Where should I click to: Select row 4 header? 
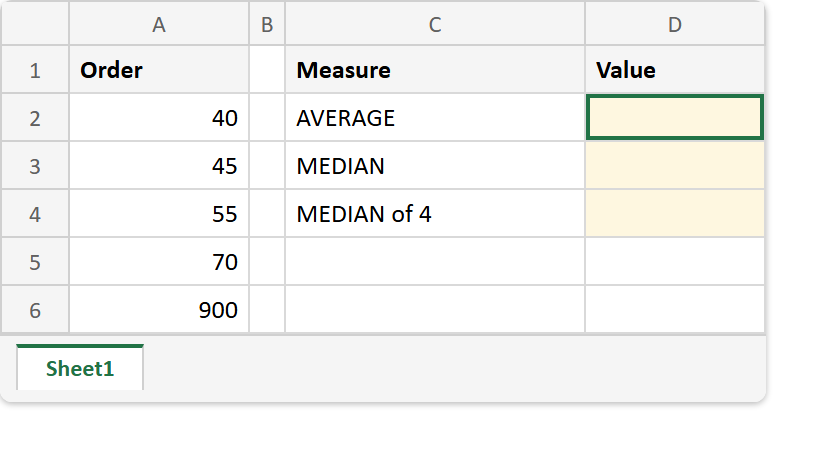35,214
